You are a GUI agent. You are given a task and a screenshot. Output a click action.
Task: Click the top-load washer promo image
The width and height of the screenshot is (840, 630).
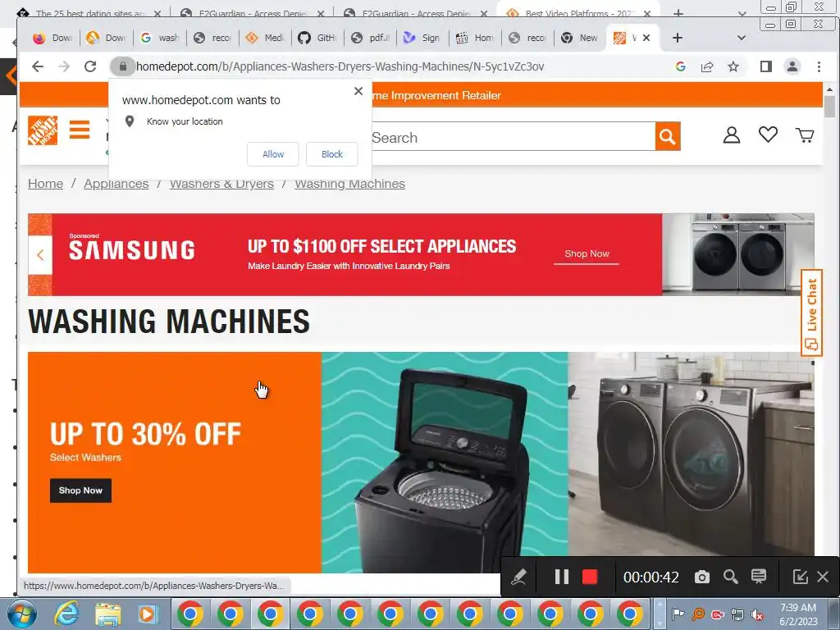click(x=445, y=463)
